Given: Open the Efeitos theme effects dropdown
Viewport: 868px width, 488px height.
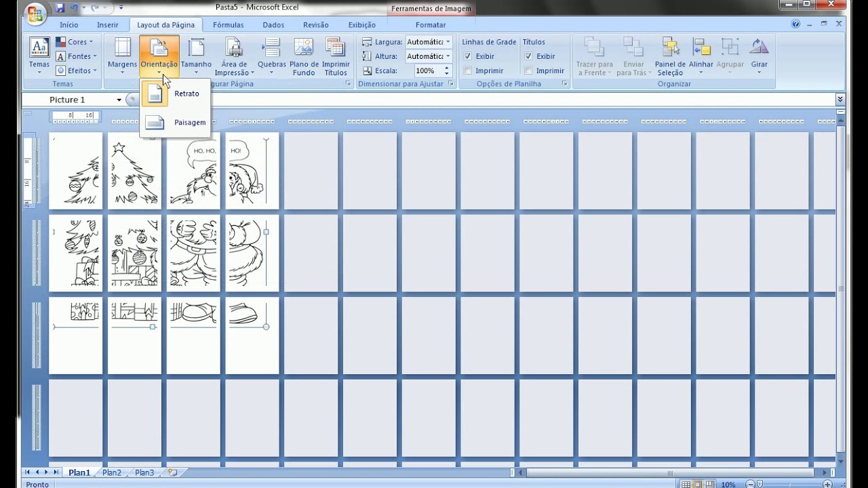Looking at the screenshot, I should 77,70.
